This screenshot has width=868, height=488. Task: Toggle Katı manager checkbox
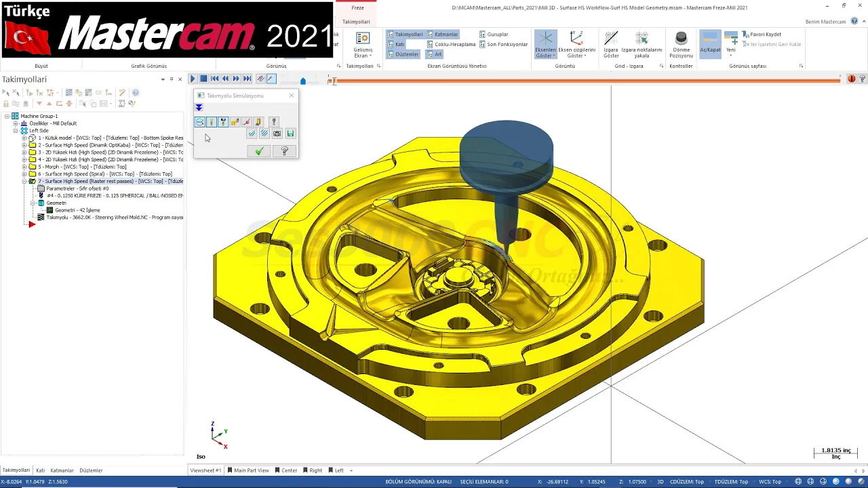tap(396, 44)
